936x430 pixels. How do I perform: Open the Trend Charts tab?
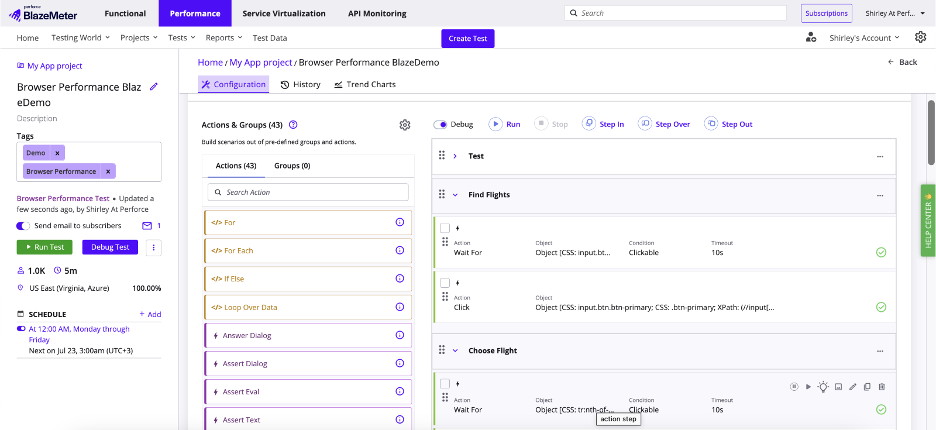[365, 84]
